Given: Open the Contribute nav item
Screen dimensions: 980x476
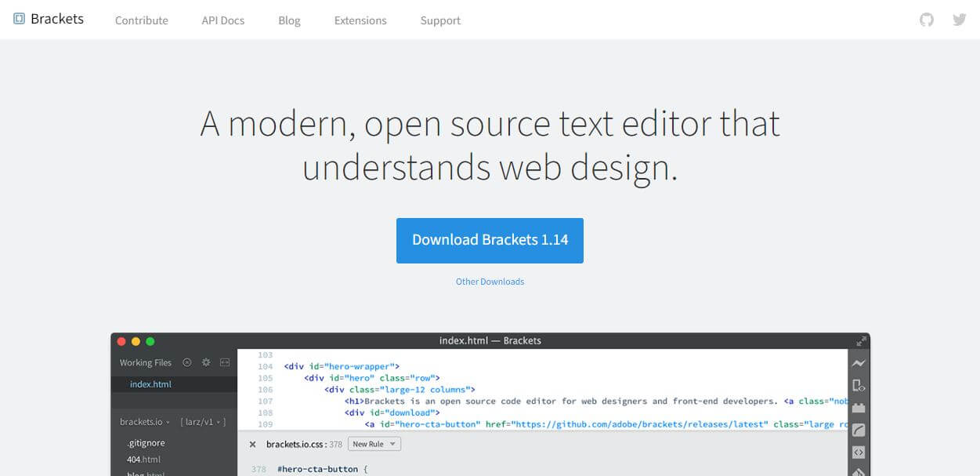Looking at the screenshot, I should click(142, 20).
